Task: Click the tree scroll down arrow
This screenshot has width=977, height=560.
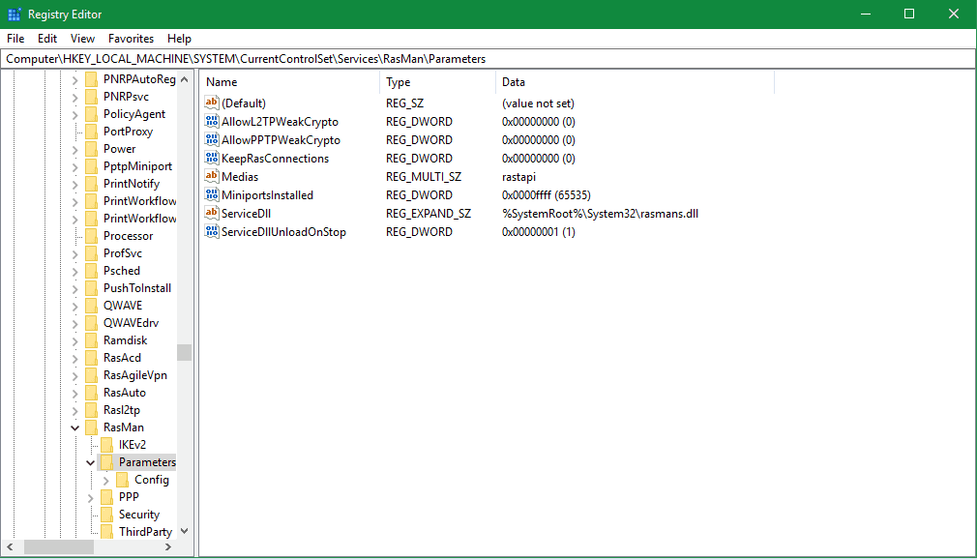Action: click(184, 531)
